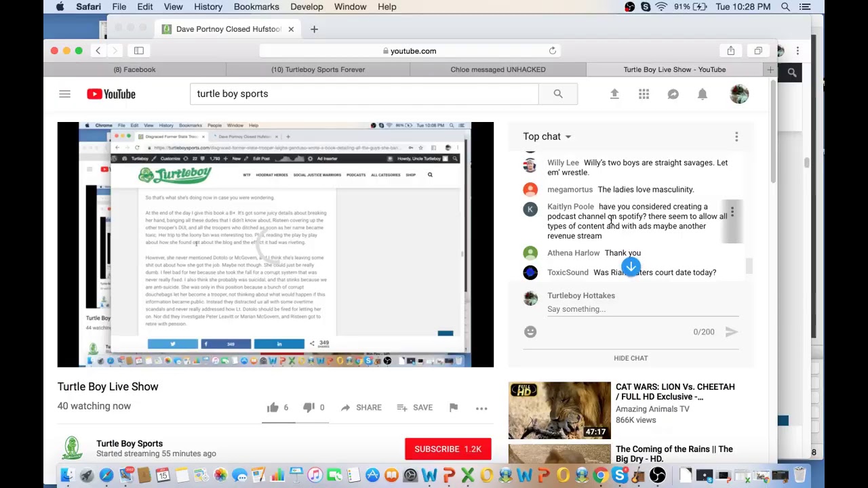Subscribe to Turtle Boy Sports
868x488 pixels.
448,449
